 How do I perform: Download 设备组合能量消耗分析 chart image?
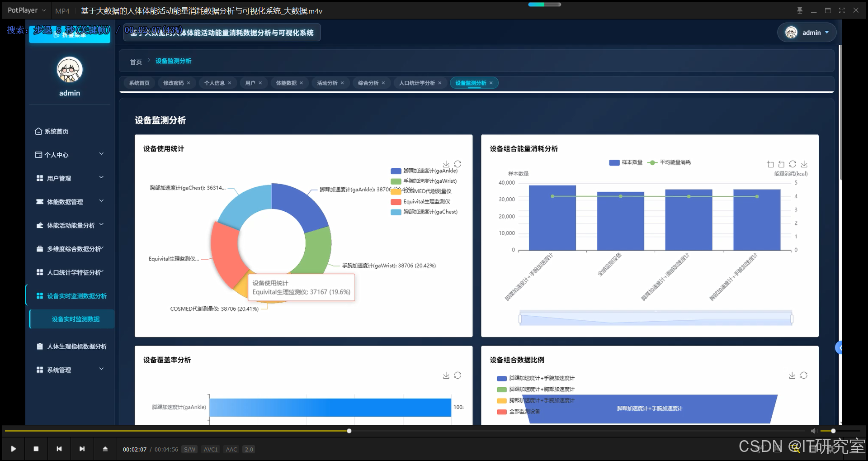coord(804,164)
